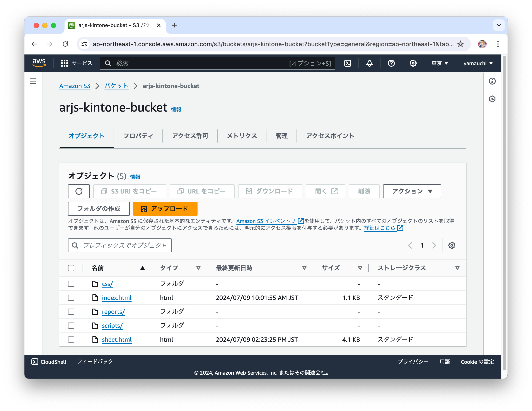Image resolution: width=532 pixels, height=411 pixels.
Task: Go back in browser history
Action: (x=34, y=44)
